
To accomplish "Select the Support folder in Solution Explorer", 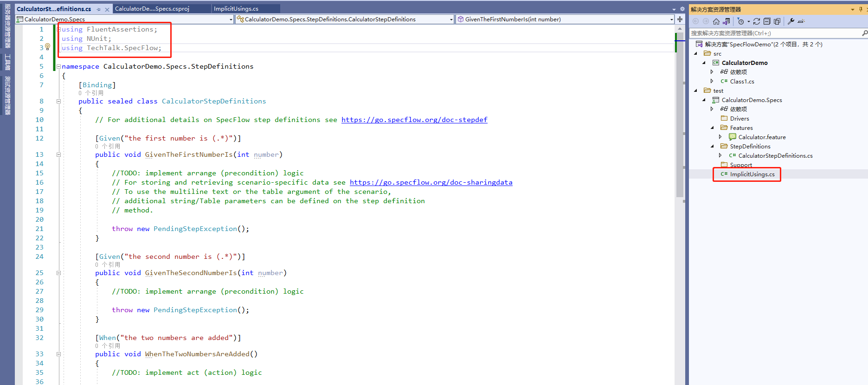I will coord(741,165).
